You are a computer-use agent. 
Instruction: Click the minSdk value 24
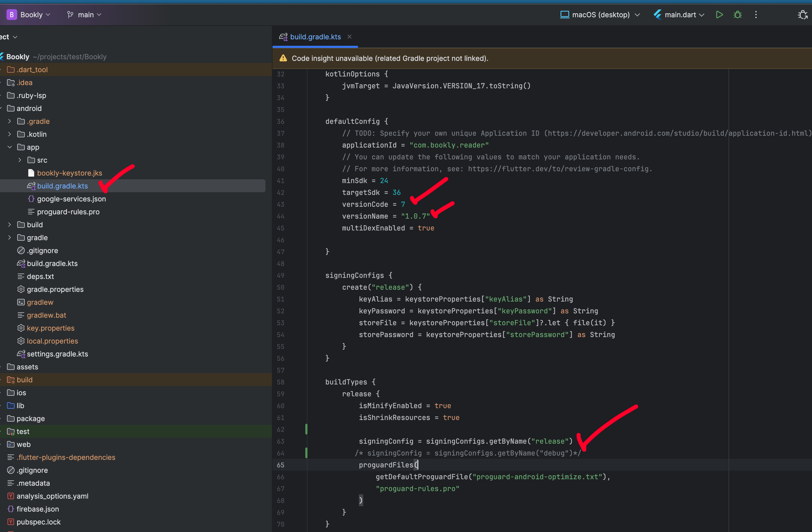click(x=384, y=180)
